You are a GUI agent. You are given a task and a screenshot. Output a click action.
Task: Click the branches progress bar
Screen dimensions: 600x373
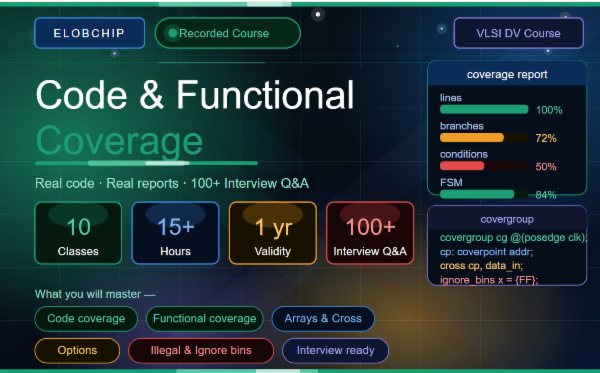[484, 138]
